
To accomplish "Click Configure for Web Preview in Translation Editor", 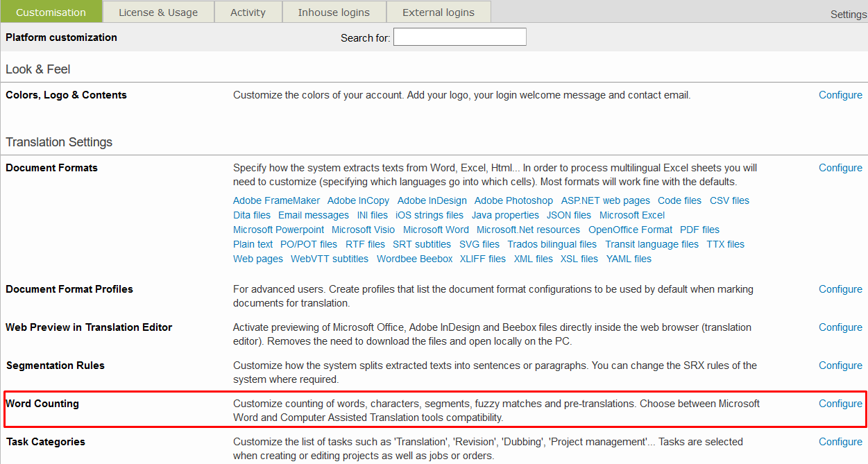I will [840, 327].
